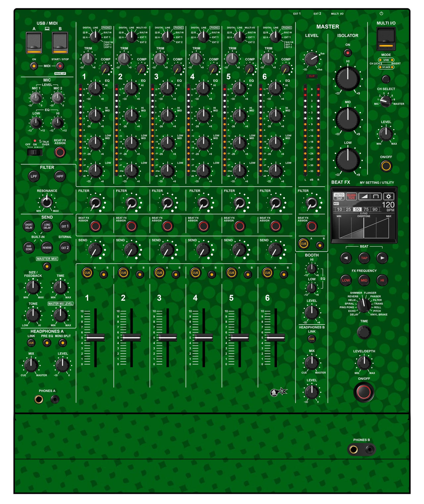Viewport: 424px width, 504px height.
Task: Click channel 3 input selector knob
Action: tap(168, 36)
